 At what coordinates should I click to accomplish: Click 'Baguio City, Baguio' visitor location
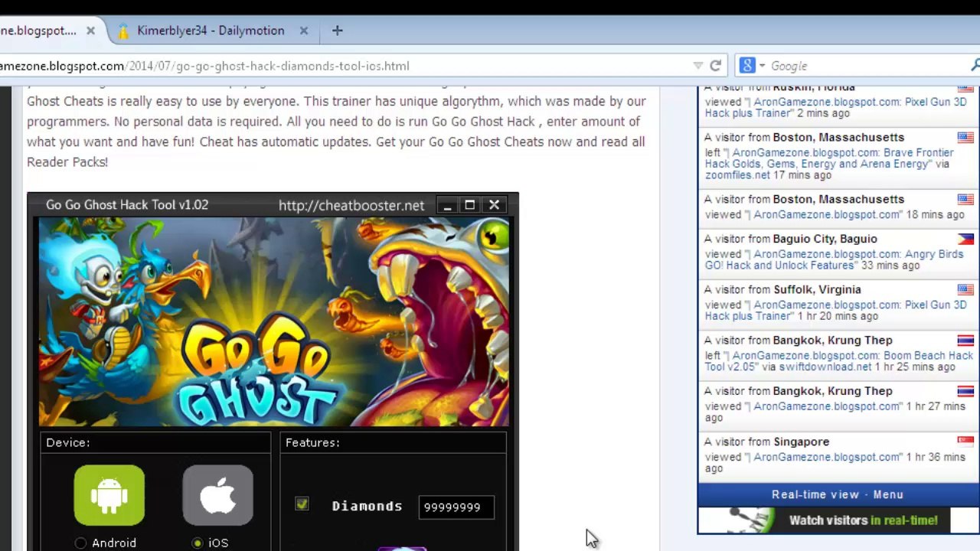825,239
